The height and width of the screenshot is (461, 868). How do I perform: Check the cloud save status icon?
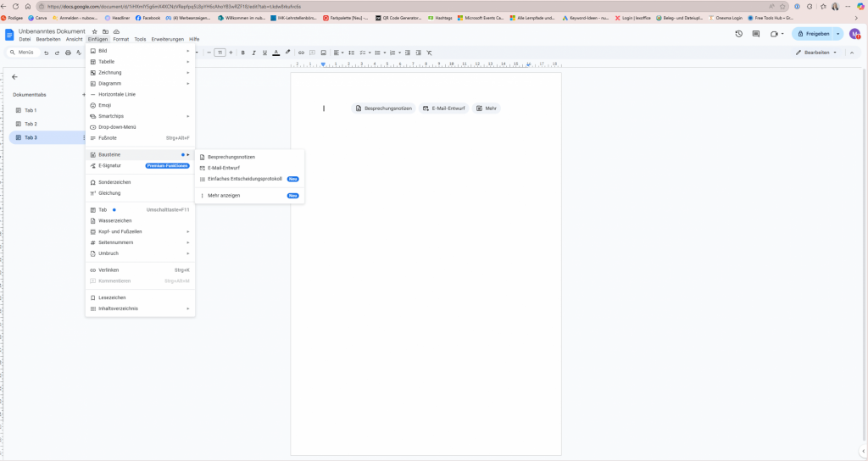(116, 31)
